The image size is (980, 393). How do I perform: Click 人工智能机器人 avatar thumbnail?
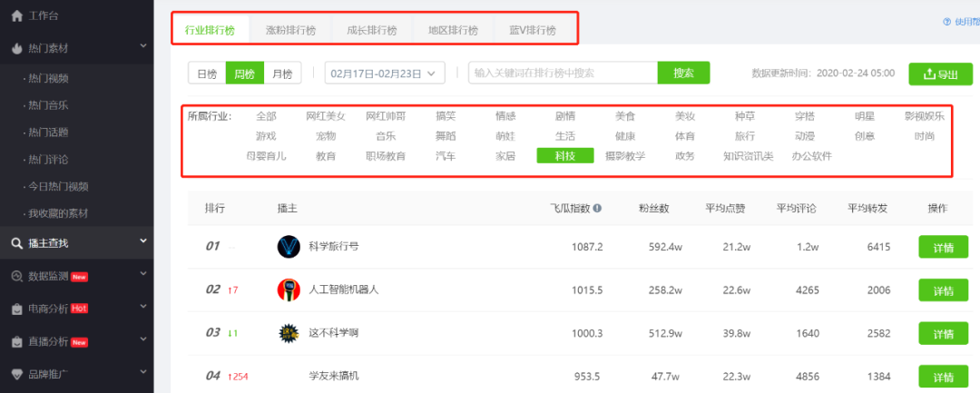click(289, 290)
